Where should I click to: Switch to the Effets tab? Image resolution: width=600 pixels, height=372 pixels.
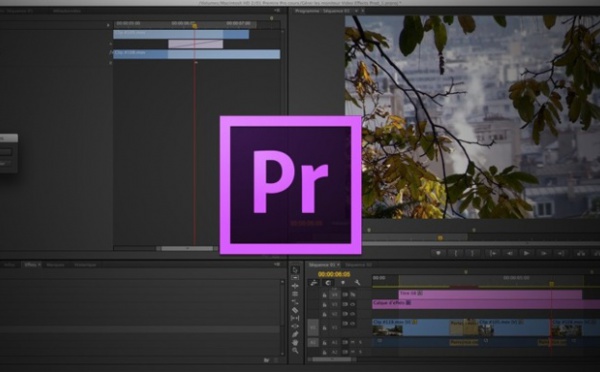30,264
